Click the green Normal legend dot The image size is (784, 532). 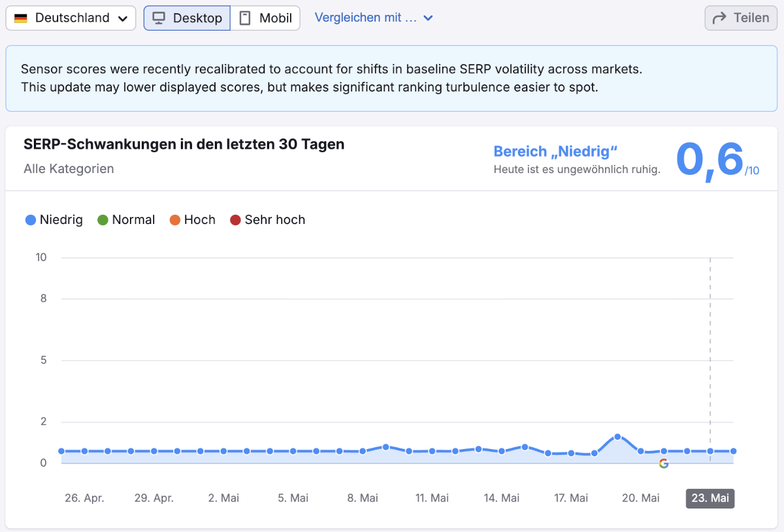(x=103, y=220)
